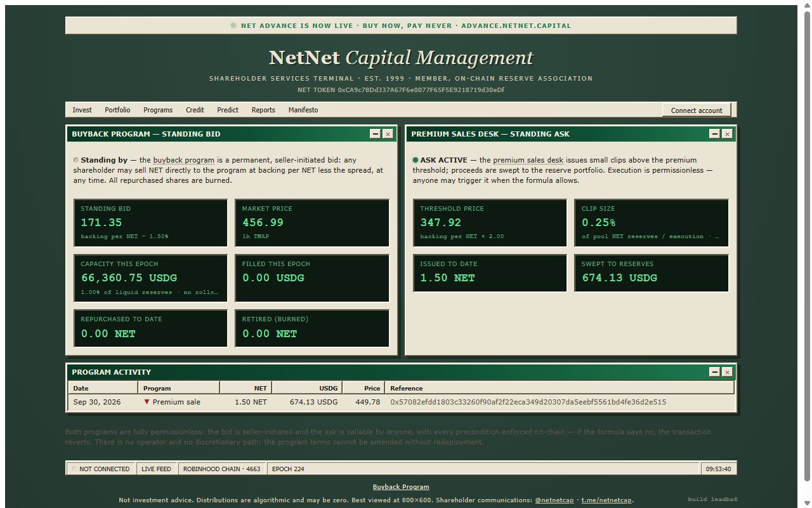Screen dimensions: 812x508
Task: Select the Clip Size 0.25% tile
Action: click(x=652, y=223)
